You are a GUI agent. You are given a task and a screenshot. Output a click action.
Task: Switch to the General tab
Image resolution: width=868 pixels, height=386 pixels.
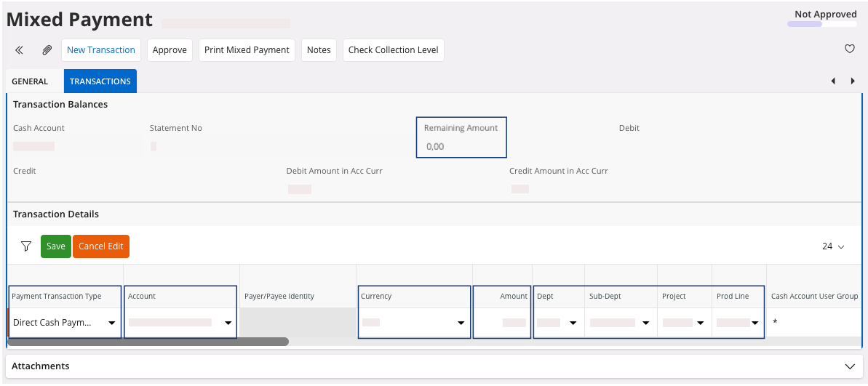pos(30,81)
